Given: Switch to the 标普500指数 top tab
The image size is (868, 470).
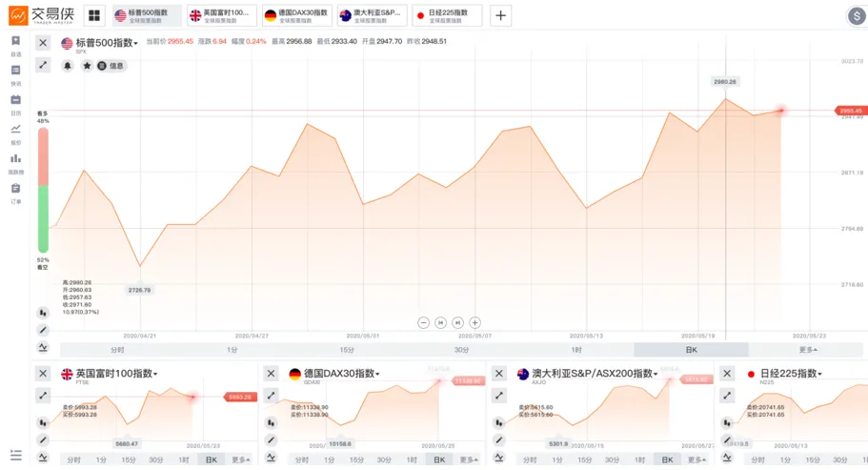Looking at the screenshot, I should pos(147,15).
